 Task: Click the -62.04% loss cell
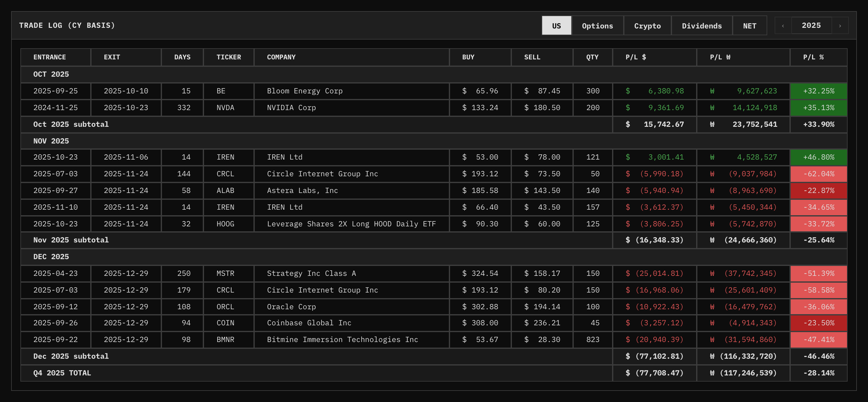(819, 174)
